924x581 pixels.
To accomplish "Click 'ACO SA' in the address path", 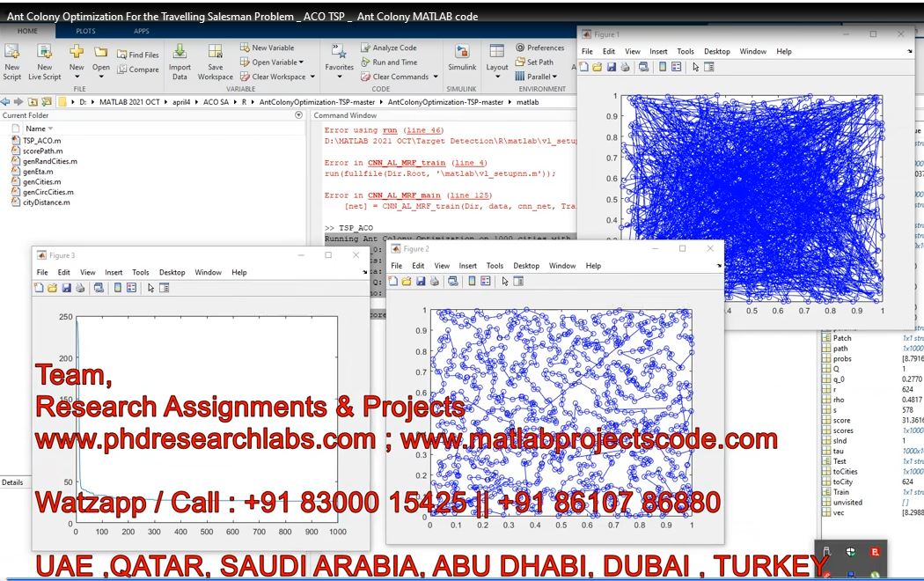I will pyautogui.click(x=216, y=102).
